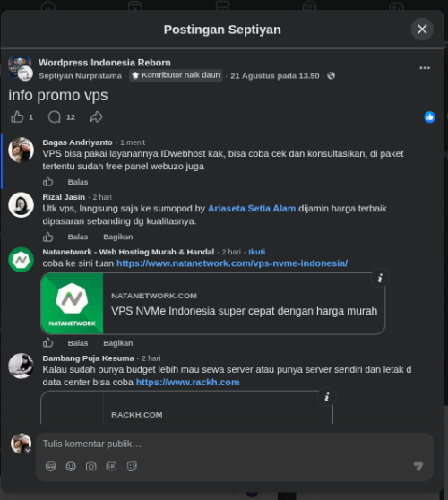The width and height of the screenshot is (448, 500).
Task: Share the post via arrow icon
Action: click(x=96, y=117)
